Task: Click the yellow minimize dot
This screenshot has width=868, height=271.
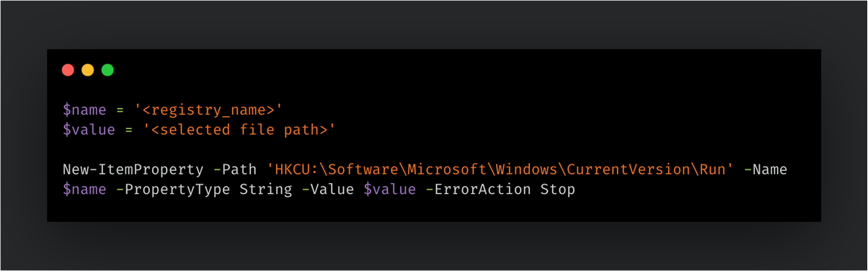Action: [x=88, y=70]
